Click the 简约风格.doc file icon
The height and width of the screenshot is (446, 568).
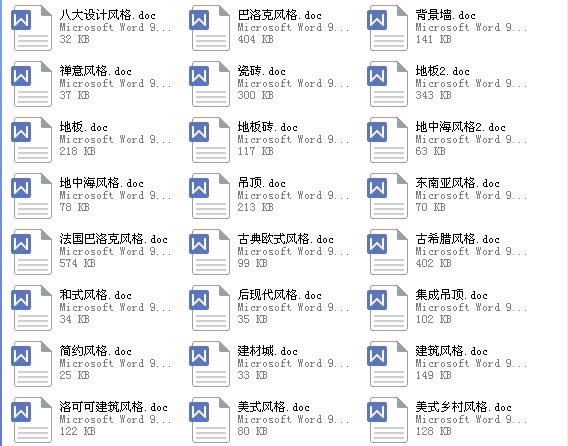point(32,364)
